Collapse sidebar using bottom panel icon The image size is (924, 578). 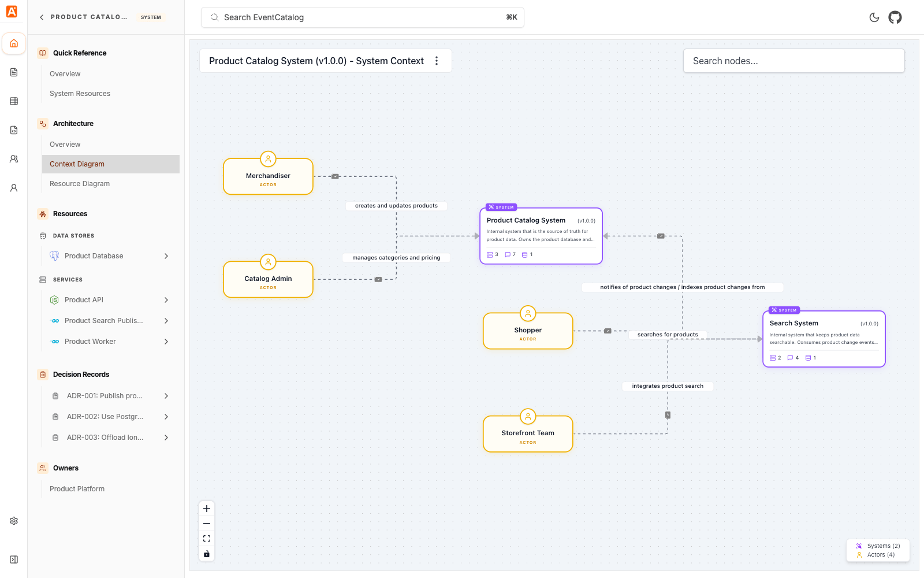(x=14, y=560)
